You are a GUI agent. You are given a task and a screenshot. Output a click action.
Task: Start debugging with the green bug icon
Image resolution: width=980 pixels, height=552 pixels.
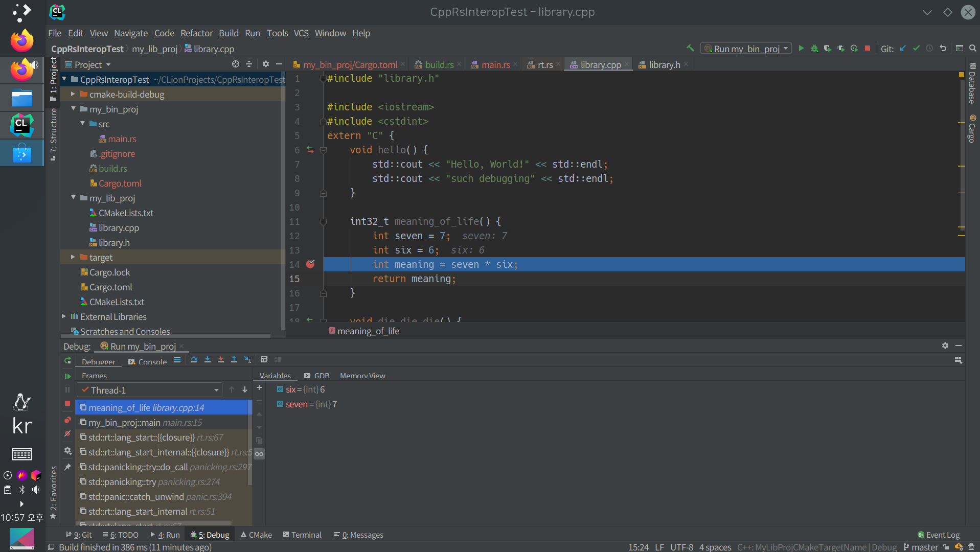814,48
